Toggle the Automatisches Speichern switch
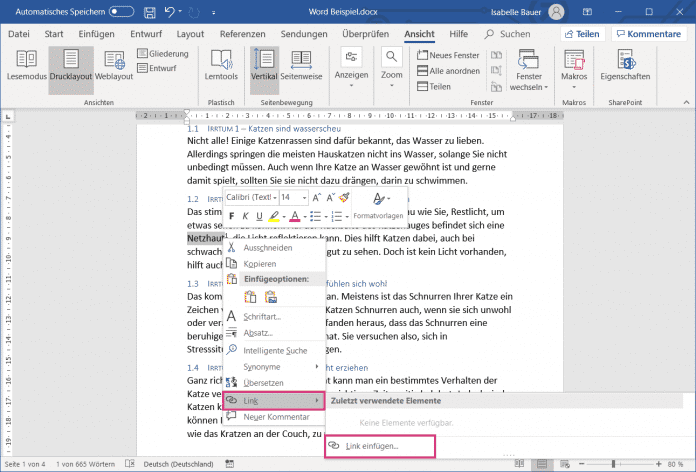The height and width of the screenshot is (472, 696). 121,11
